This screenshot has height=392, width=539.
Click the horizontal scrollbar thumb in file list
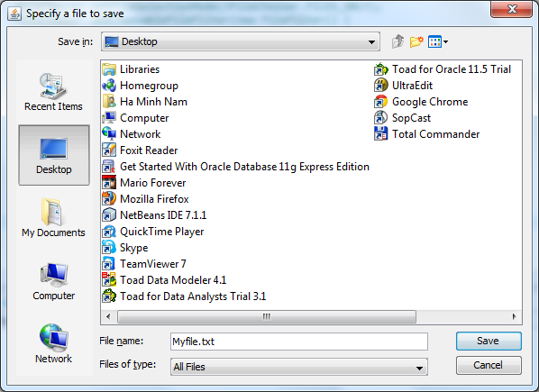point(267,316)
